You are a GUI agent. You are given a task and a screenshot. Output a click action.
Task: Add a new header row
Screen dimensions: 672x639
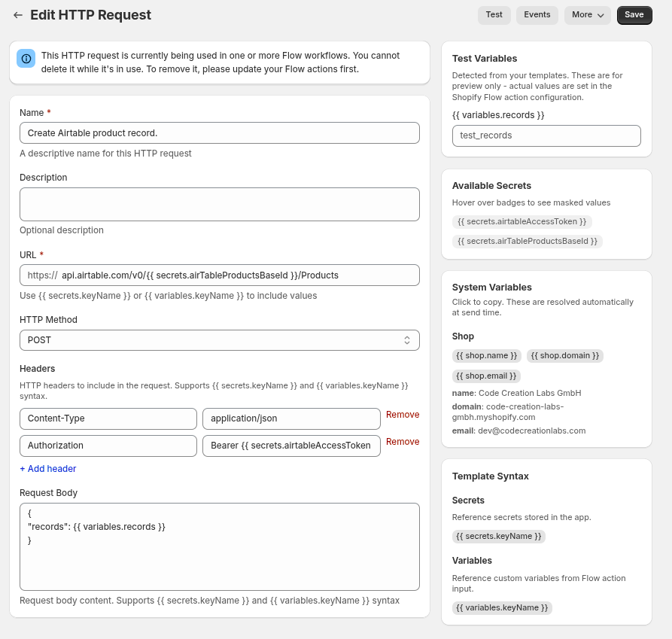tap(48, 469)
